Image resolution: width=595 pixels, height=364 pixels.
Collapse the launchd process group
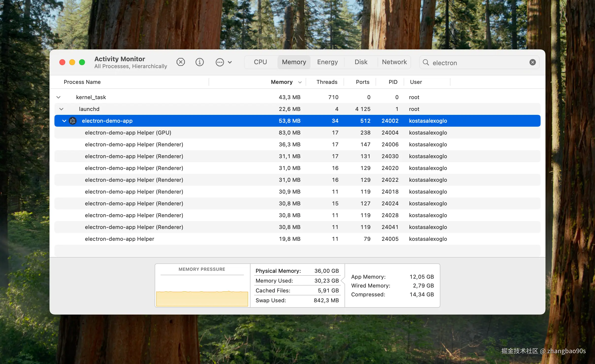coord(61,109)
